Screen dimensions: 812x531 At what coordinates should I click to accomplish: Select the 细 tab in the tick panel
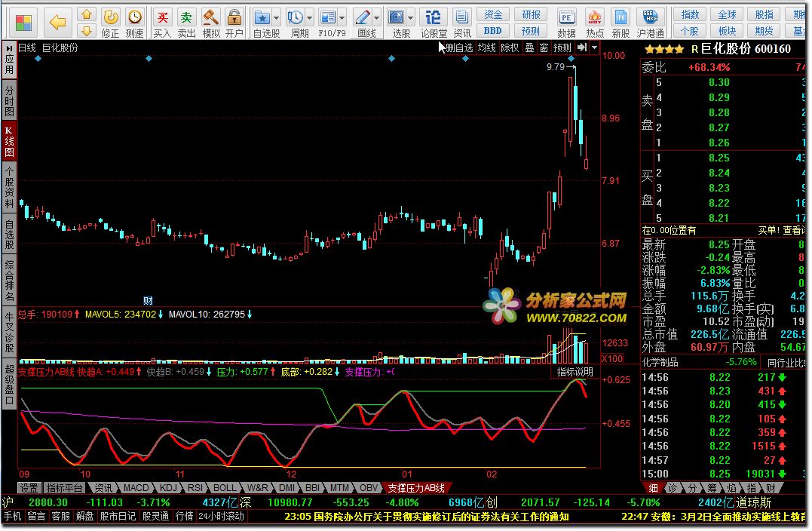click(x=654, y=488)
